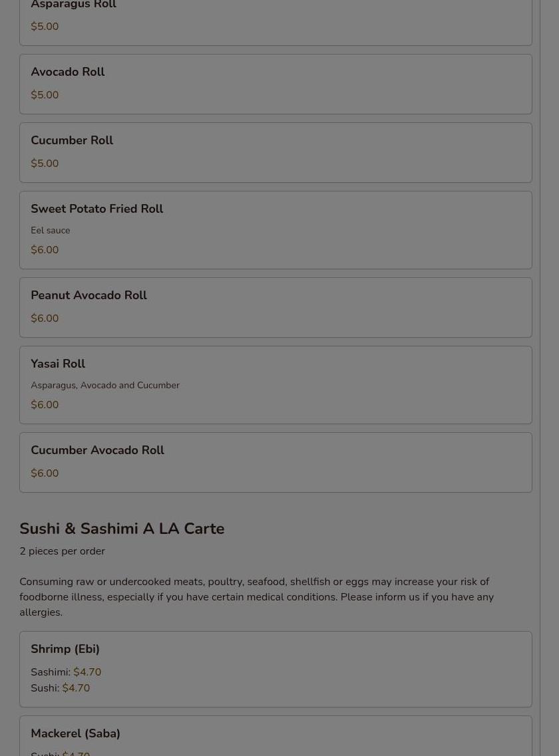Select the Cucumber Roll item card

276,152
